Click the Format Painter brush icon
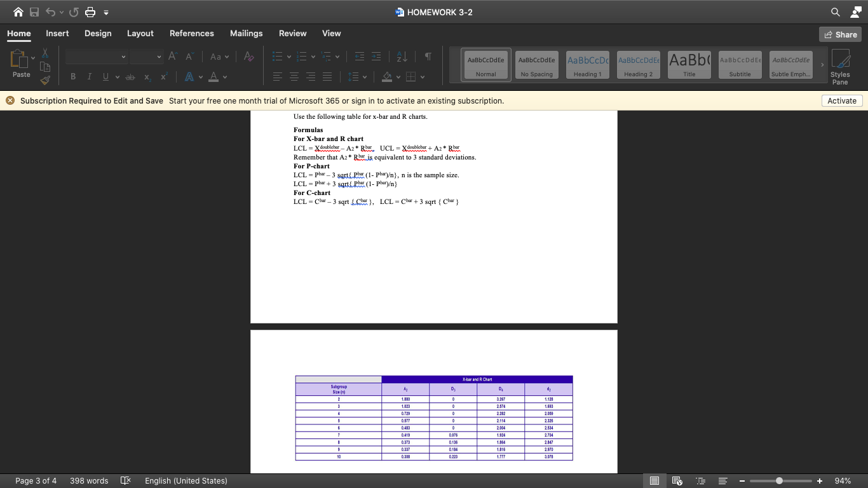Image resolution: width=868 pixels, height=488 pixels. click(x=44, y=80)
